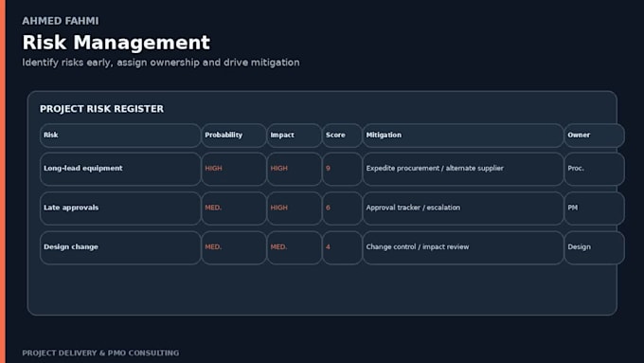Select the 'Probability' column header

234,136
